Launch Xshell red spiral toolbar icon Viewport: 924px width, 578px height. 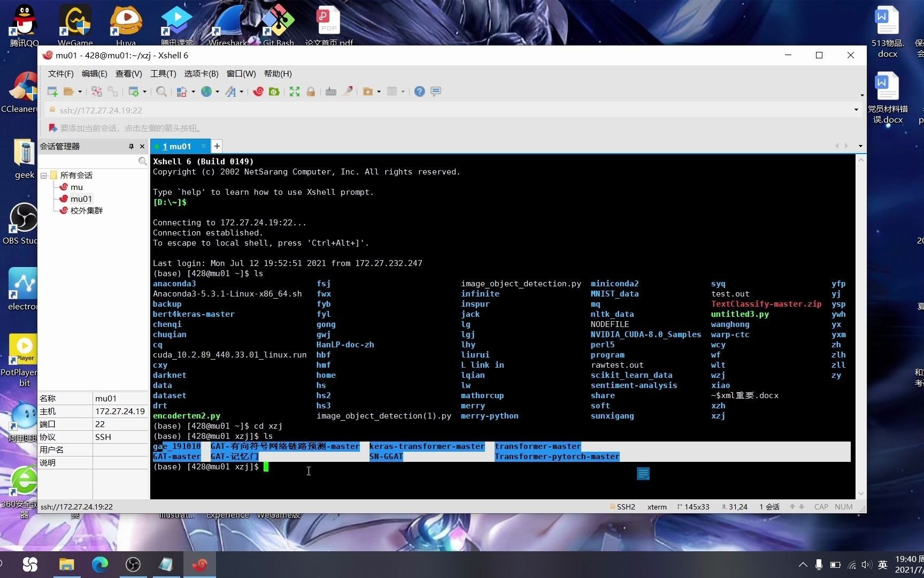tap(258, 92)
